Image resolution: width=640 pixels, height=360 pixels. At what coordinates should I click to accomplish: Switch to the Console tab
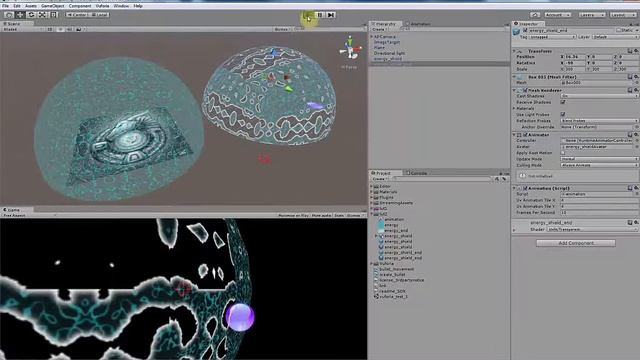[x=417, y=173]
